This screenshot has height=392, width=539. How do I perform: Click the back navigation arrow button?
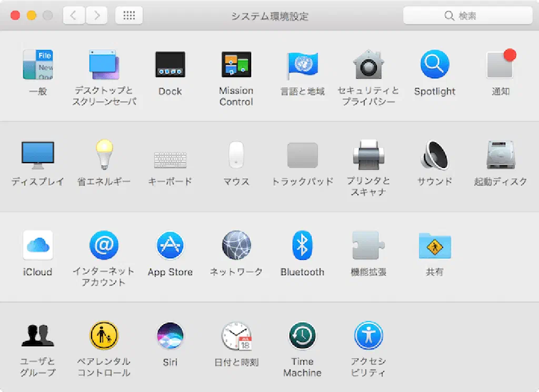tap(74, 16)
